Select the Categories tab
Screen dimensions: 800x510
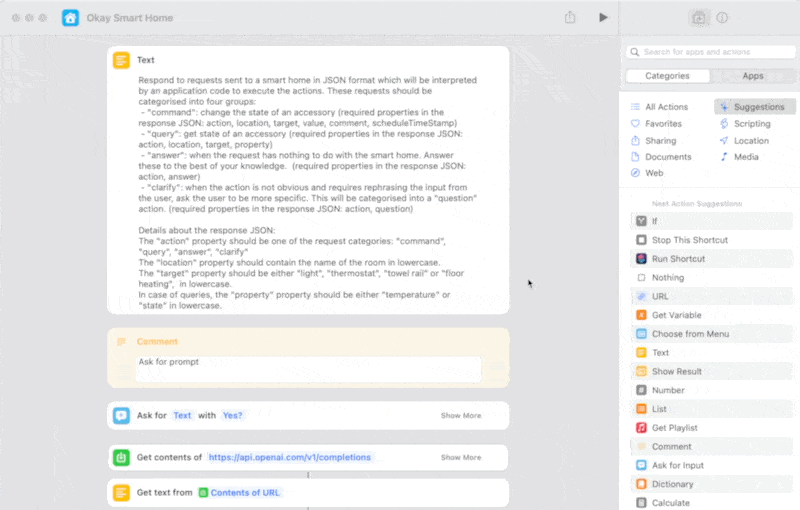[667, 76]
